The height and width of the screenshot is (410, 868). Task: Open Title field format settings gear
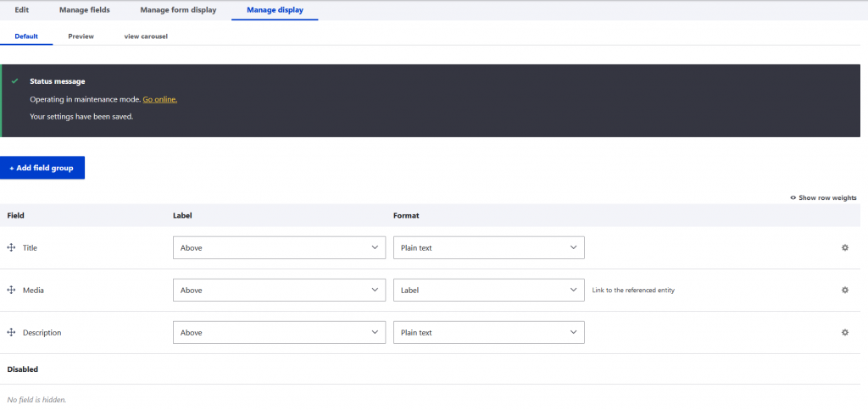tap(844, 247)
